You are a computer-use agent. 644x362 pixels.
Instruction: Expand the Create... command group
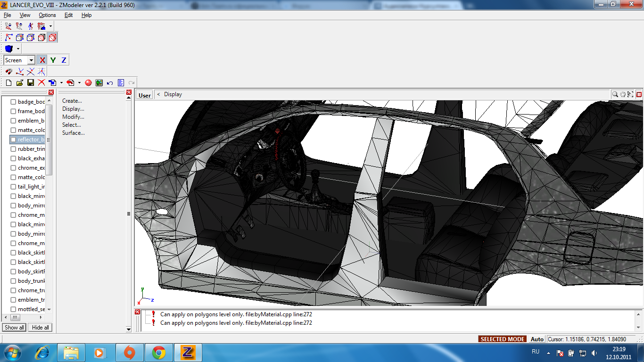(x=72, y=101)
